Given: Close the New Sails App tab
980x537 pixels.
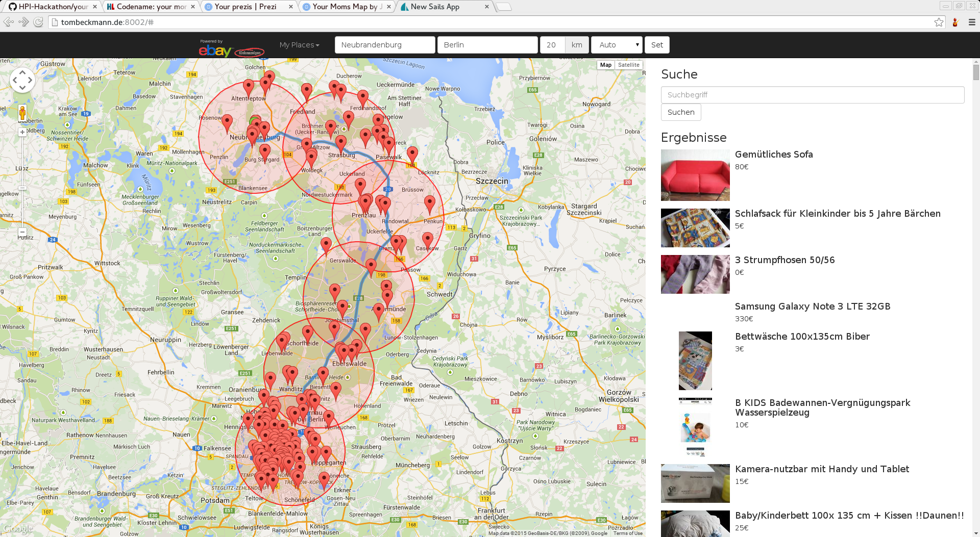Looking at the screenshot, I should tap(486, 7).
